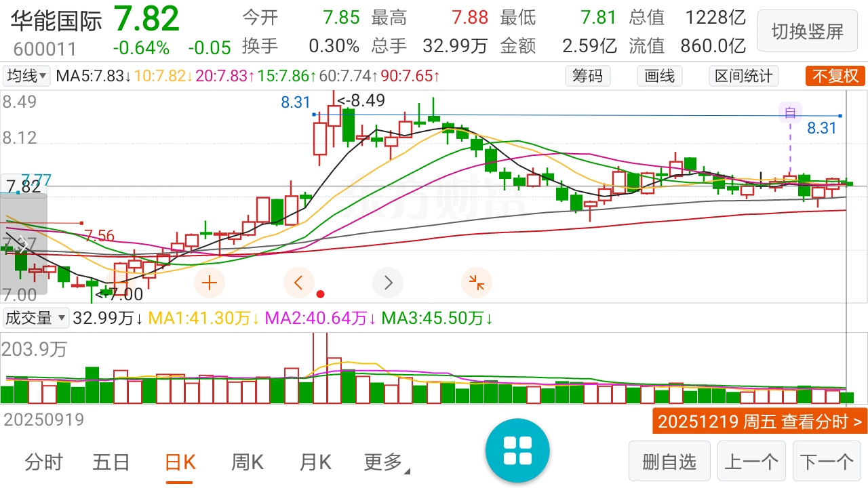868x488 pixels.
Task: Tap the gray crosshair handle at left edge
Action: pos(23,244)
